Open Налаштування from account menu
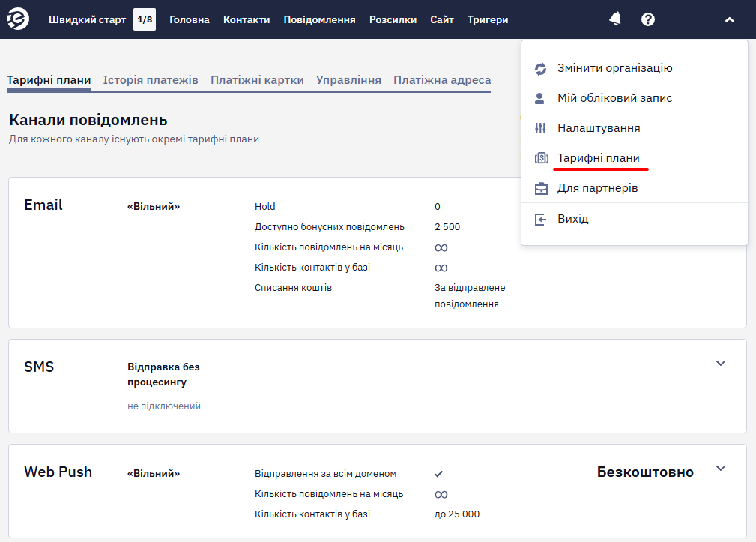Screen dimensions: 756x542 click(x=599, y=127)
